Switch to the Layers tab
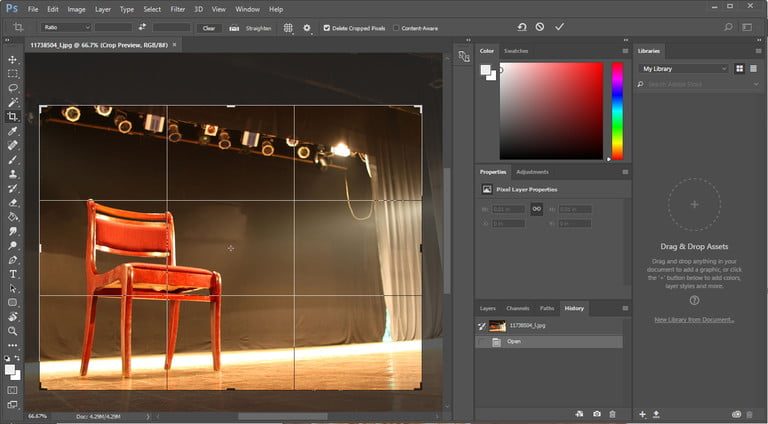 (x=487, y=308)
